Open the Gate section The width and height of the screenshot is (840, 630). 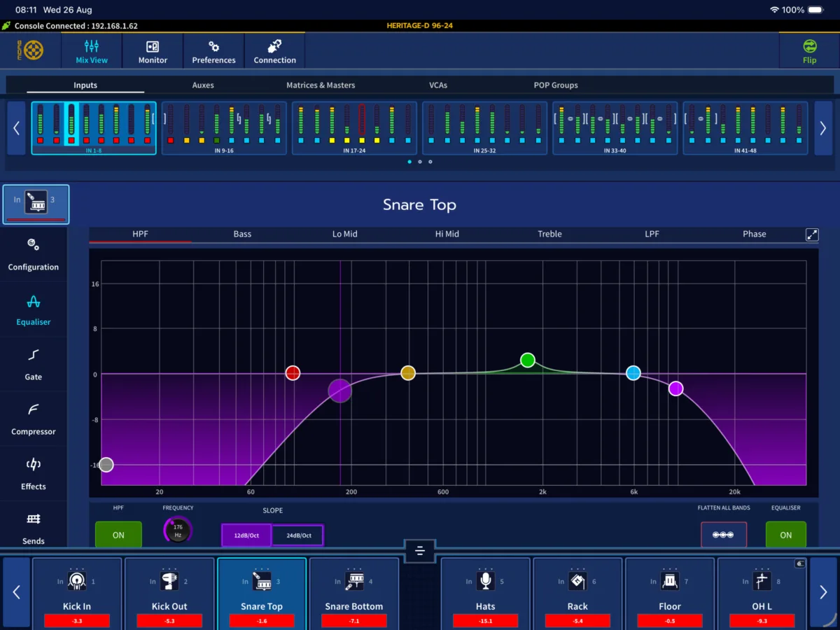click(34, 364)
